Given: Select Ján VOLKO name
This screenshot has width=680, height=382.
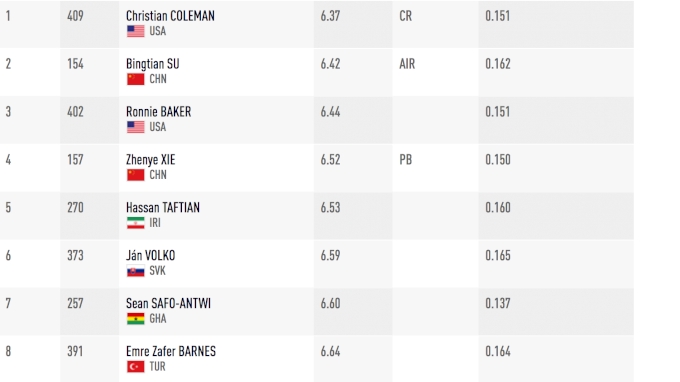Looking at the screenshot, I should click(x=150, y=255).
